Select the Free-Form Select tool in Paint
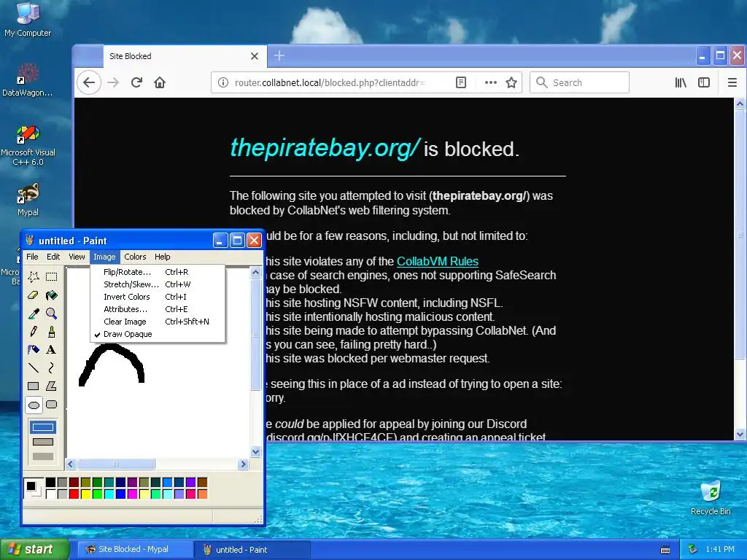This screenshot has width=747, height=560. point(34,276)
